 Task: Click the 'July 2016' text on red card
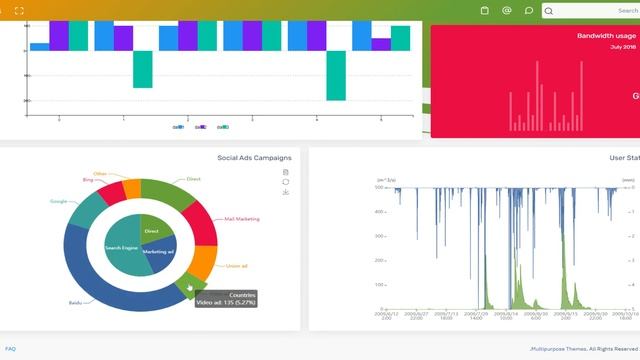[623, 47]
